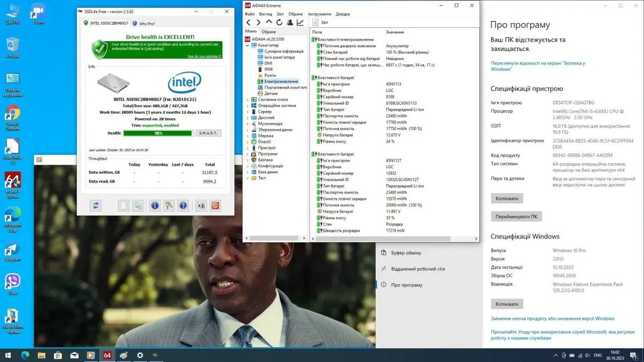Viewport: 644px width, 362px height.
Task: Click the green 98% health bar
Action: pos(158,133)
